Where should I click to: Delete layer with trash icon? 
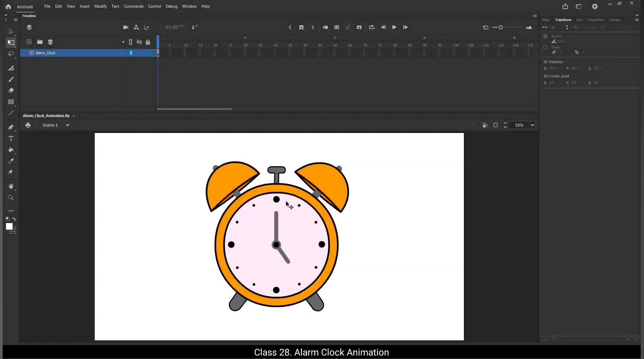(x=51, y=42)
